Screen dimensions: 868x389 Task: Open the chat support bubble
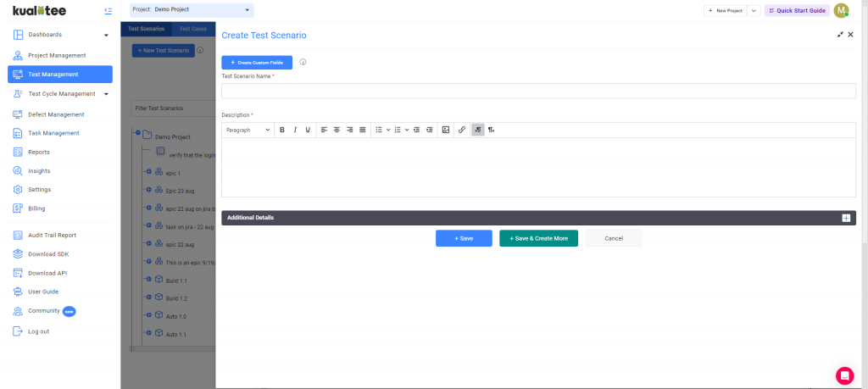[845, 375]
